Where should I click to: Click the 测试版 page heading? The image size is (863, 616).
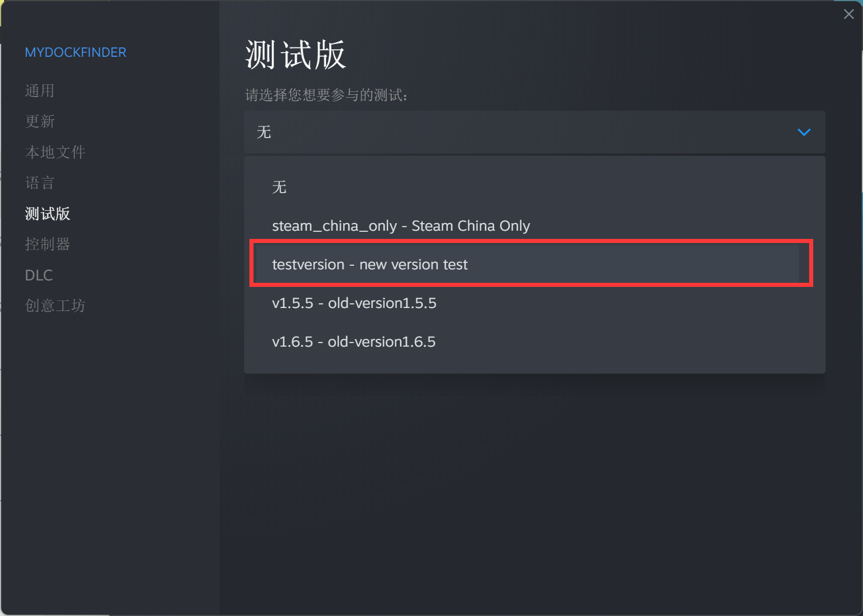point(296,55)
